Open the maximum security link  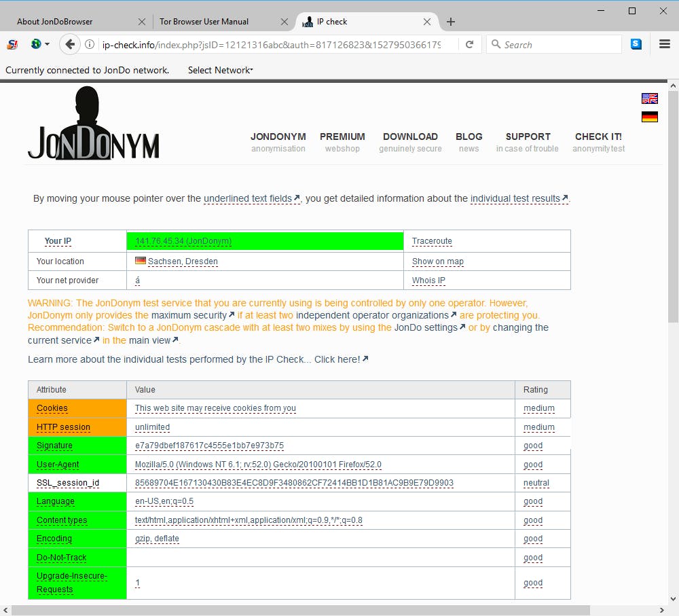[193, 315]
